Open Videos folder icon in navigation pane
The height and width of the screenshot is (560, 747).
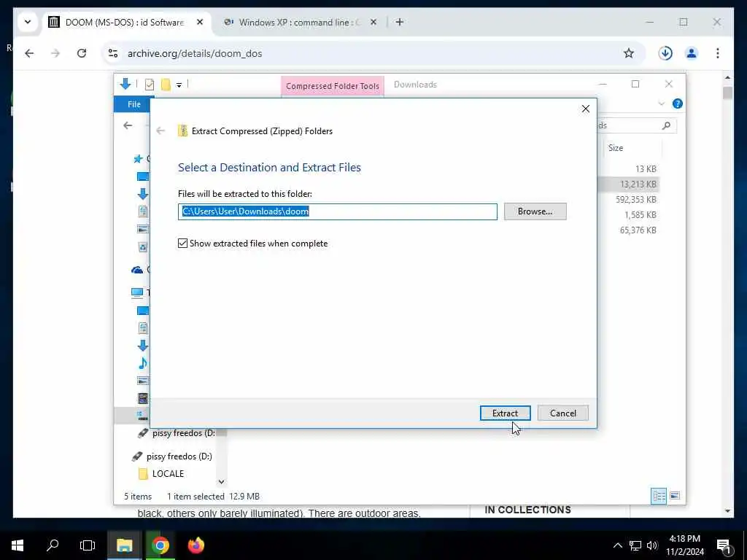(142, 399)
